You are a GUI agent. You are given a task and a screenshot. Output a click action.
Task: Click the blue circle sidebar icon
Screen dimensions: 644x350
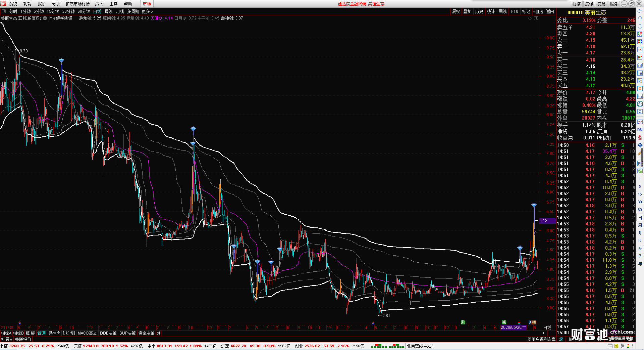(640, 112)
